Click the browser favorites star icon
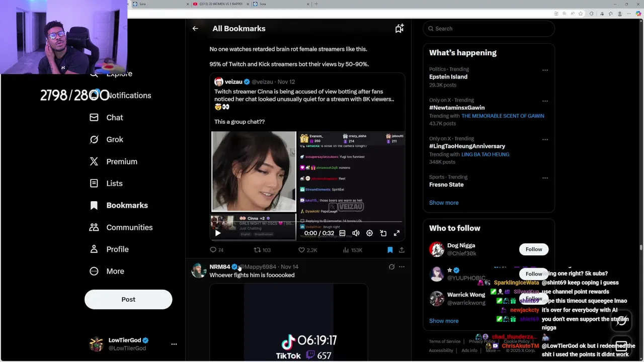644x362 pixels. coord(581,14)
